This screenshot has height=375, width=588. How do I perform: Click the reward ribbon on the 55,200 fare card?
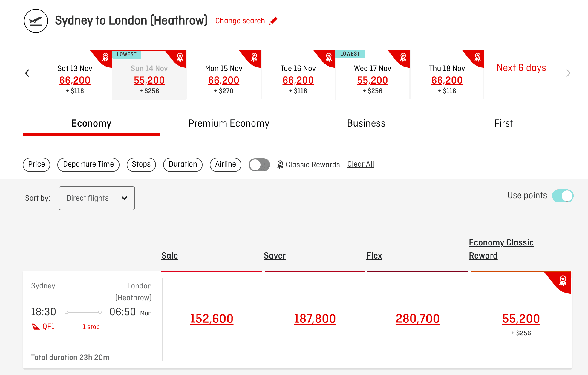563,280
